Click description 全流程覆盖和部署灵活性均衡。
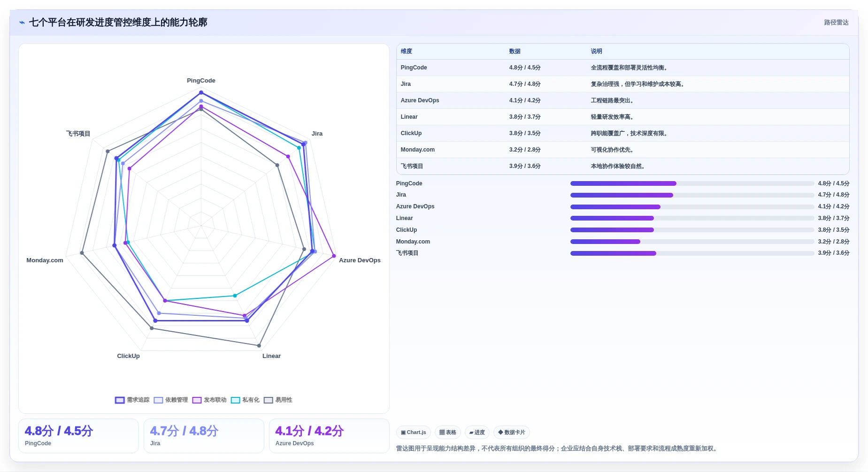 [x=629, y=68]
